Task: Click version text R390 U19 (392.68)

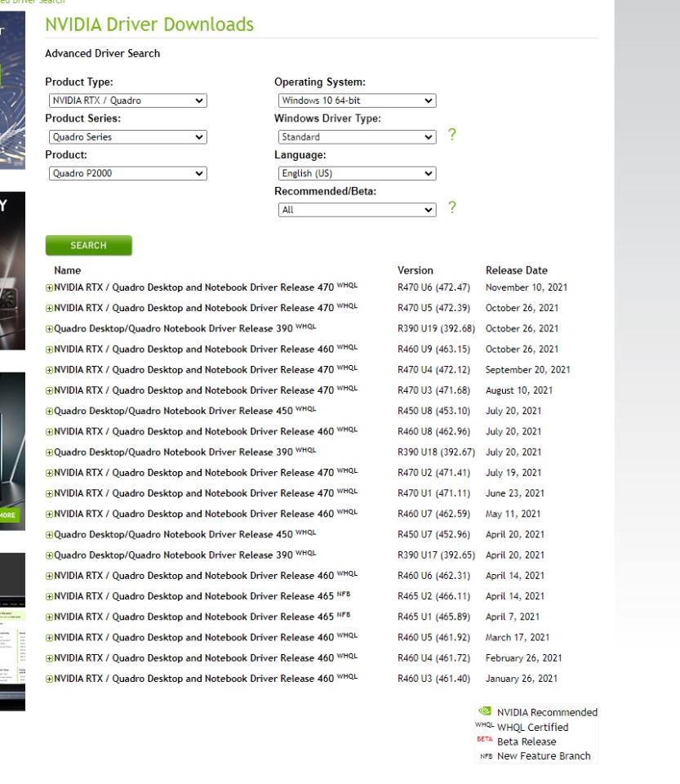Action: [436, 328]
